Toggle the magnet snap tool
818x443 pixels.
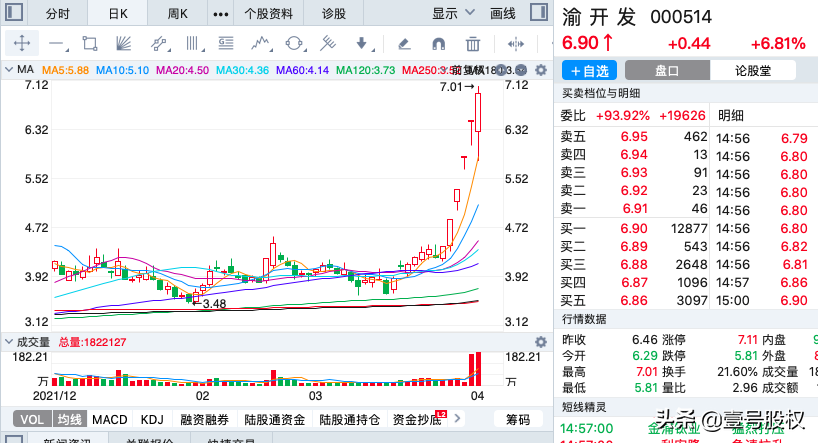tap(438, 44)
